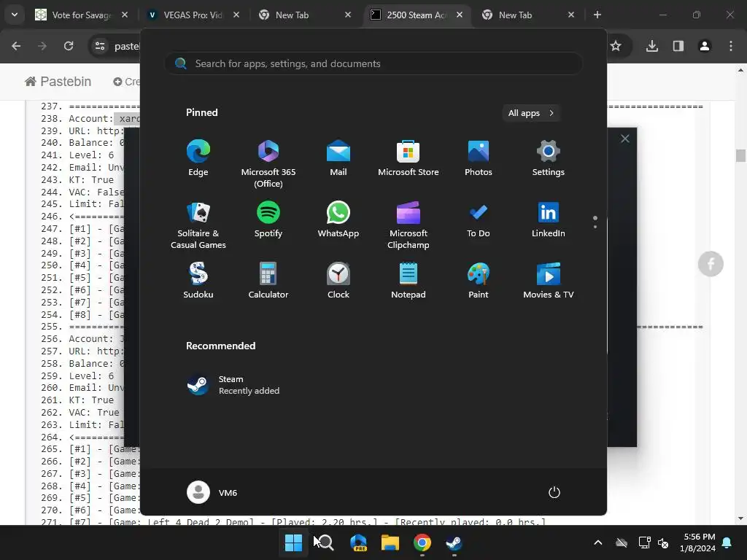Switch to VEGAS Pro tab
The image size is (747, 560).
193,15
